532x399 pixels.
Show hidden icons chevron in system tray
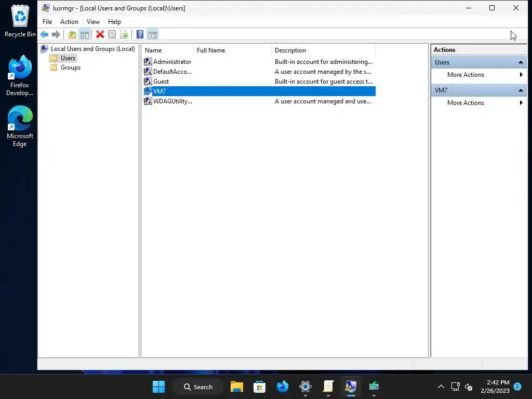click(x=441, y=387)
